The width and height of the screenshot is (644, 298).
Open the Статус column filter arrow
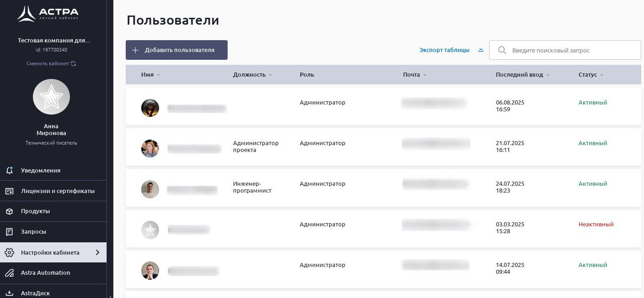pyautogui.click(x=601, y=75)
